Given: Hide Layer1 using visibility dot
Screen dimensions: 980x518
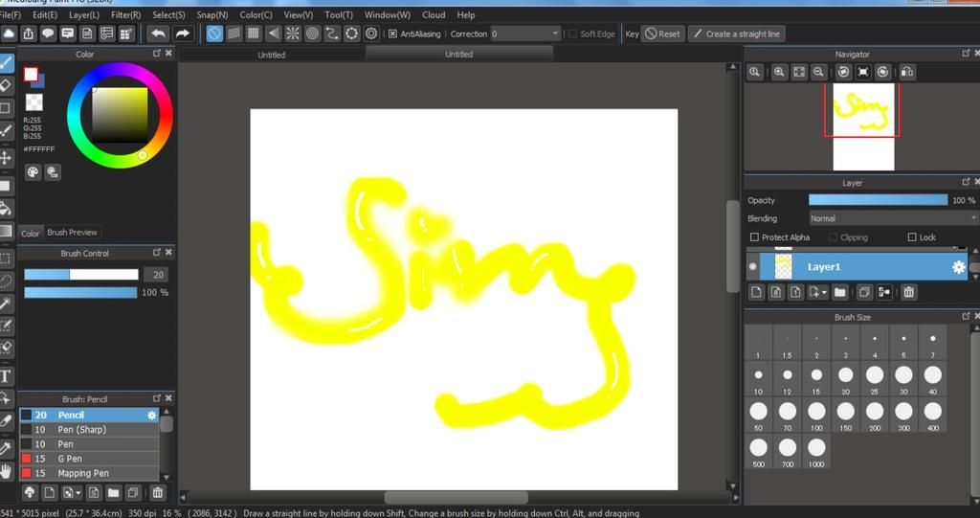Looking at the screenshot, I should [752, 267].
